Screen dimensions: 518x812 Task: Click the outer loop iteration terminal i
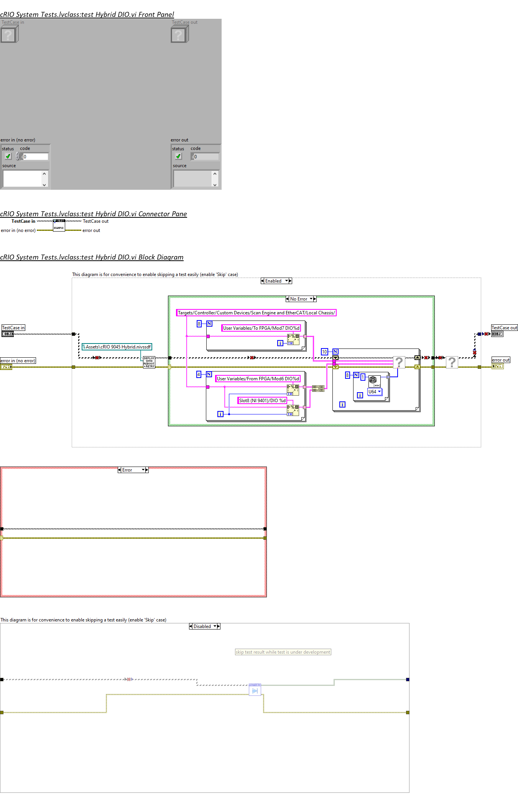pyautogui.click(x=342, y=404)
